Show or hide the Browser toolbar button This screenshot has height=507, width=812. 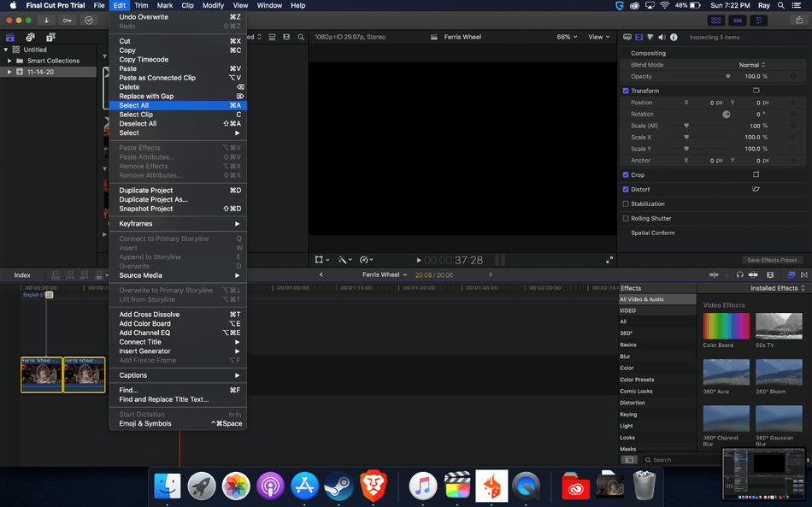(x=716, y=21)
